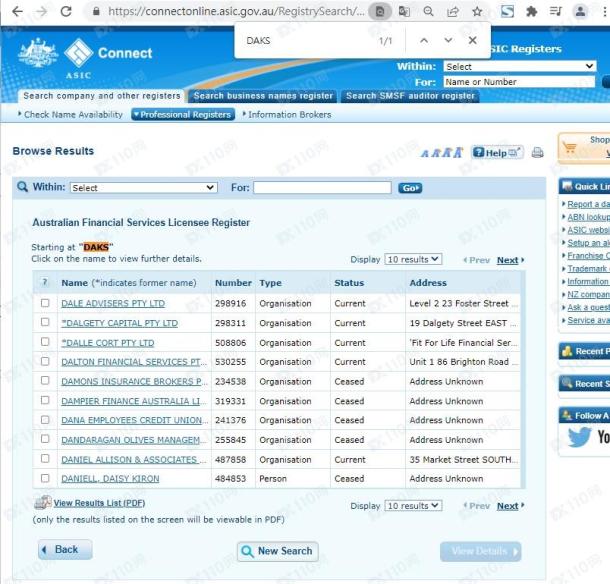Open the Help button
Screen dimensions: 610x584
click(x=497, y=153)
